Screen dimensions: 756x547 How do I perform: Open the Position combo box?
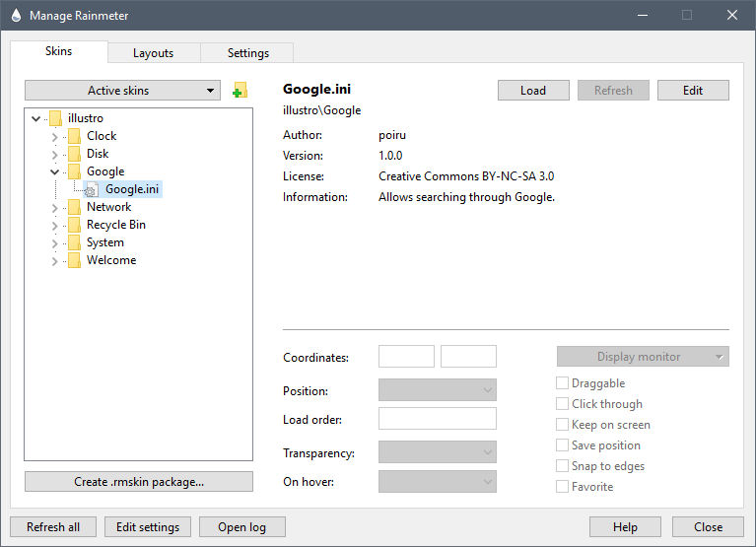[438, 390]
